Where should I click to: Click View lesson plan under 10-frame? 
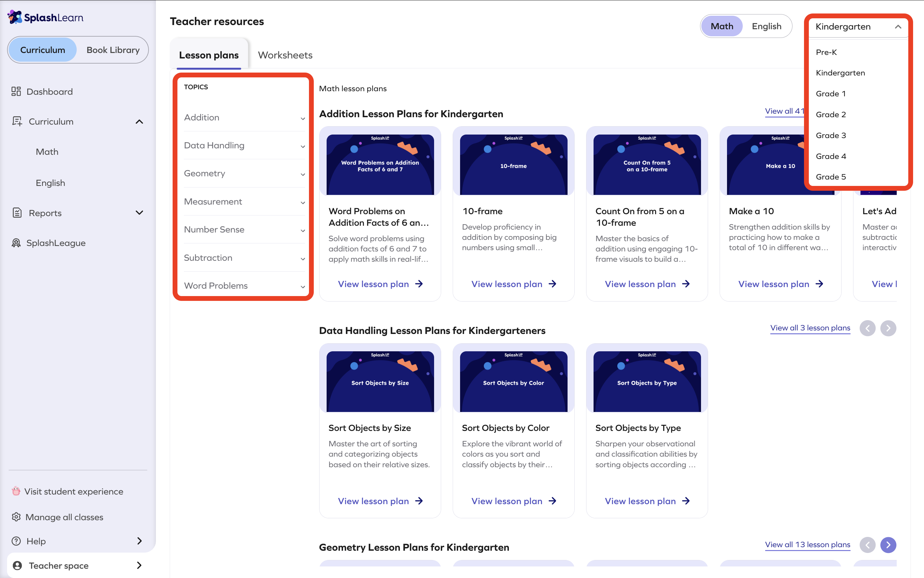click(507, 284)
